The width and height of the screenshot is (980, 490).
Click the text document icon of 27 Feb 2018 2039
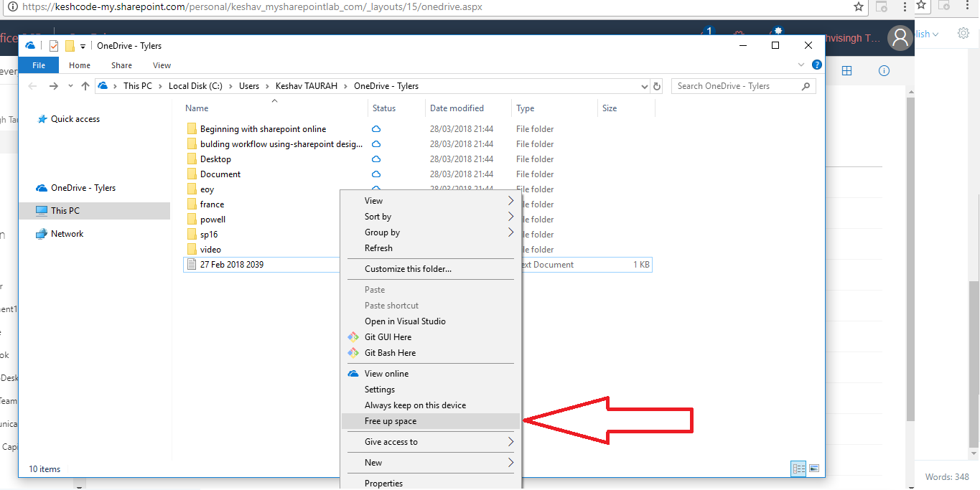pyautogui.click(x=191, y=265)
